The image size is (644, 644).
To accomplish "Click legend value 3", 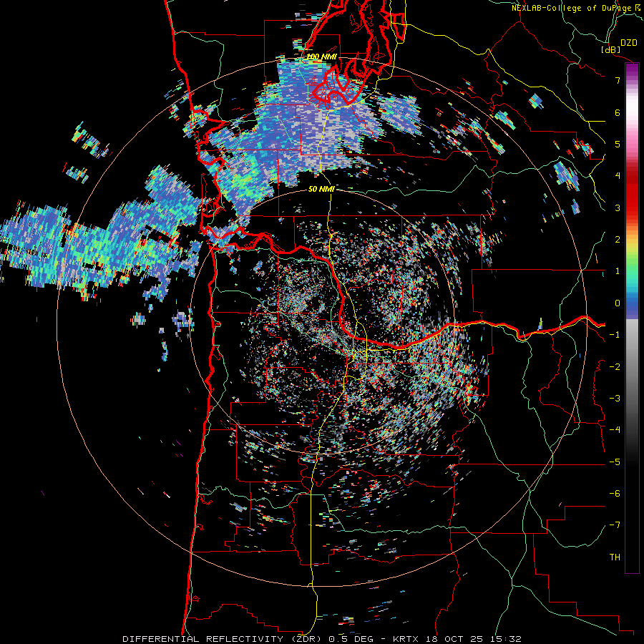I will pos(618,208).
